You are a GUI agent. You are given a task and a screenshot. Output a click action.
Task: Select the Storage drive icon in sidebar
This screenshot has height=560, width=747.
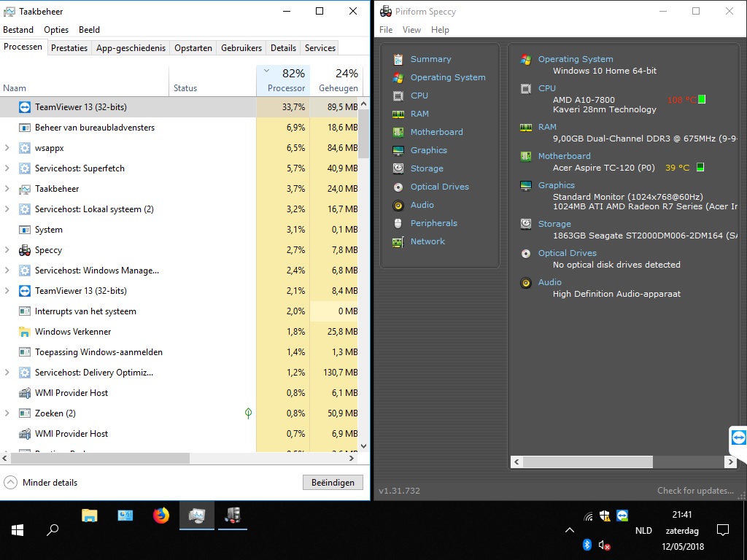(x=398, y=168)
